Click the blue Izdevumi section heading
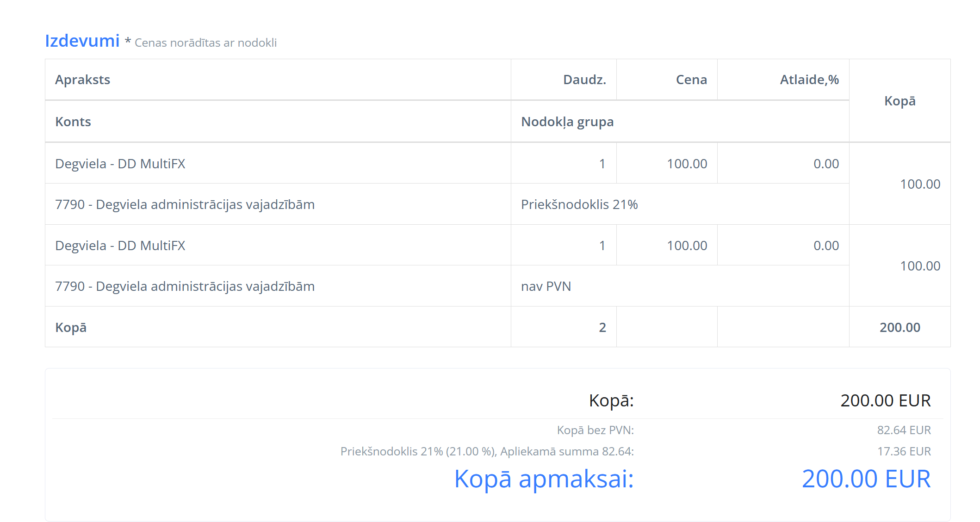The width and height of the screenshot is (980, 522). pyautogui.click(x=82, y=41)
